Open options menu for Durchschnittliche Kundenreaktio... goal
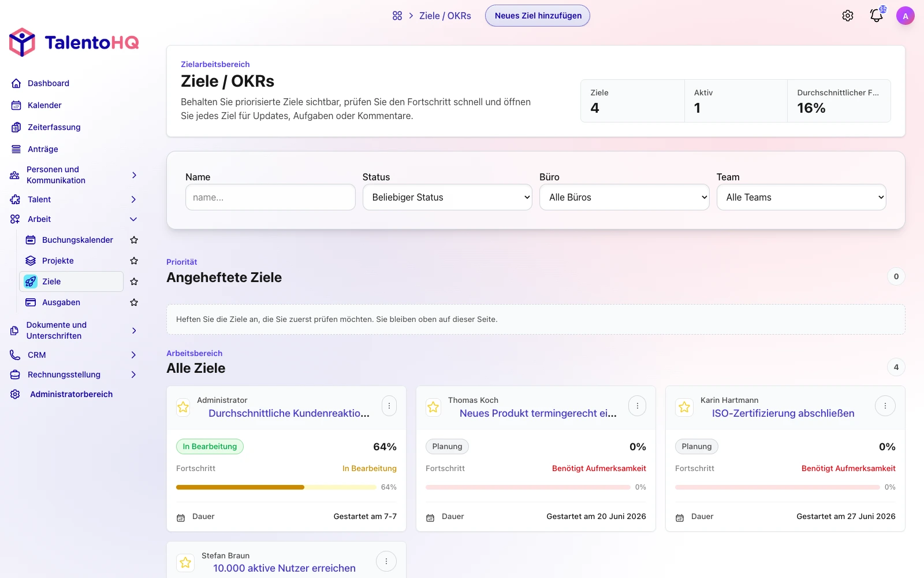Viewport: 924px width, 578px height. pyautogui.click(x=389, y=406)
